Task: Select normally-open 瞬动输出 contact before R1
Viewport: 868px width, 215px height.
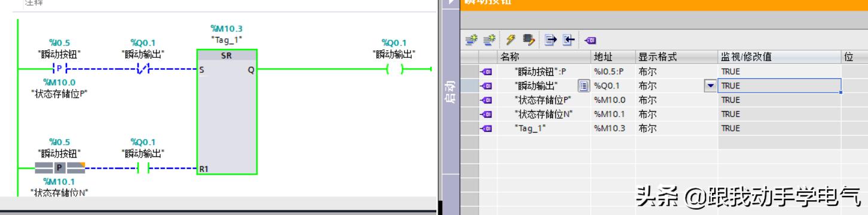Action: click(142, 169)
